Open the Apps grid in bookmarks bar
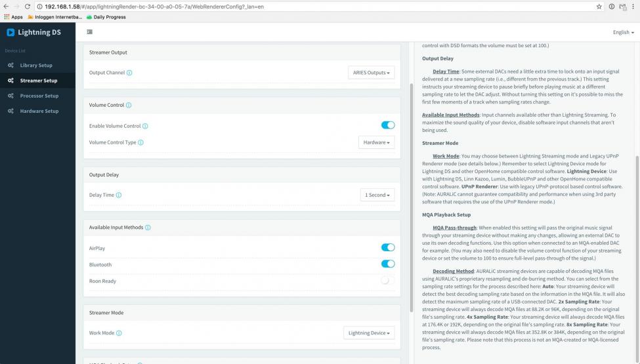This screenshot has width=640, height=364. (x=14, y=17)
